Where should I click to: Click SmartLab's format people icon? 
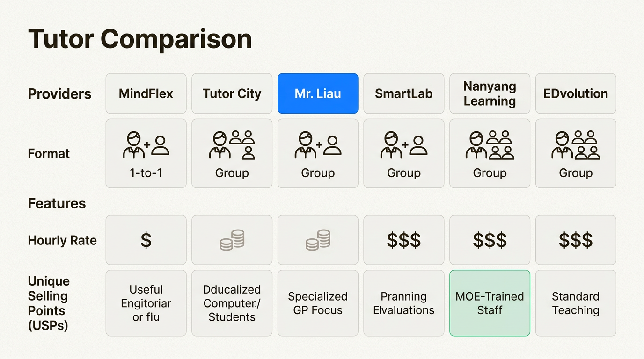point(404,145)
